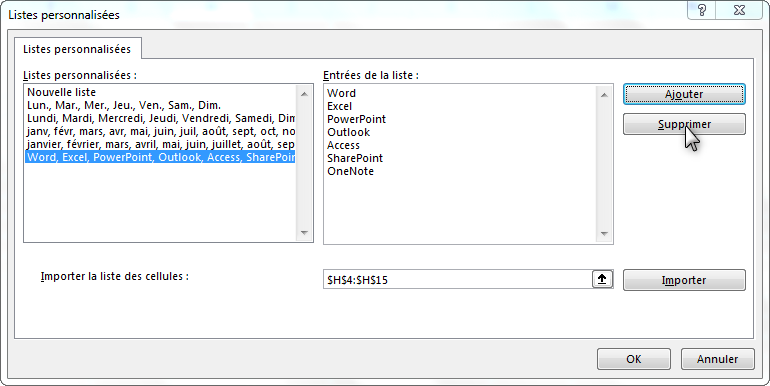Click the Importer button
Image resolution: width=770 pixels, height=386 pixels.
(684, 280)
